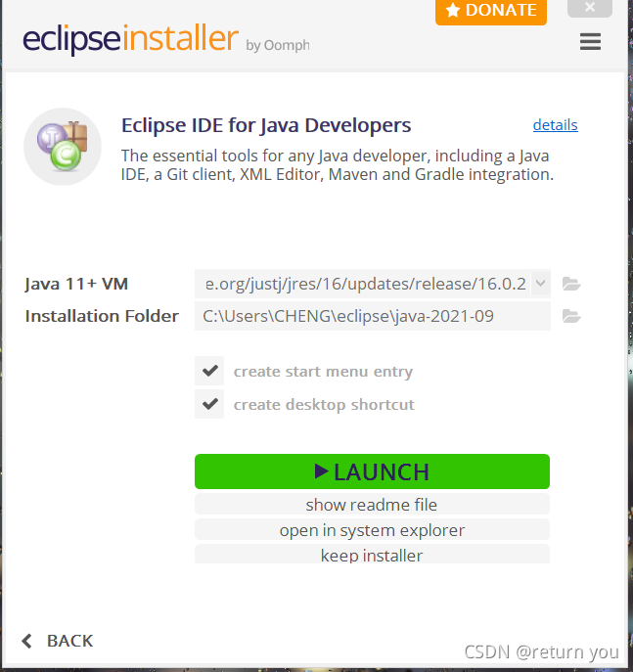Expand the Java VM dropdown arrow
The image size is (633, 672).
tap(540, 284)
